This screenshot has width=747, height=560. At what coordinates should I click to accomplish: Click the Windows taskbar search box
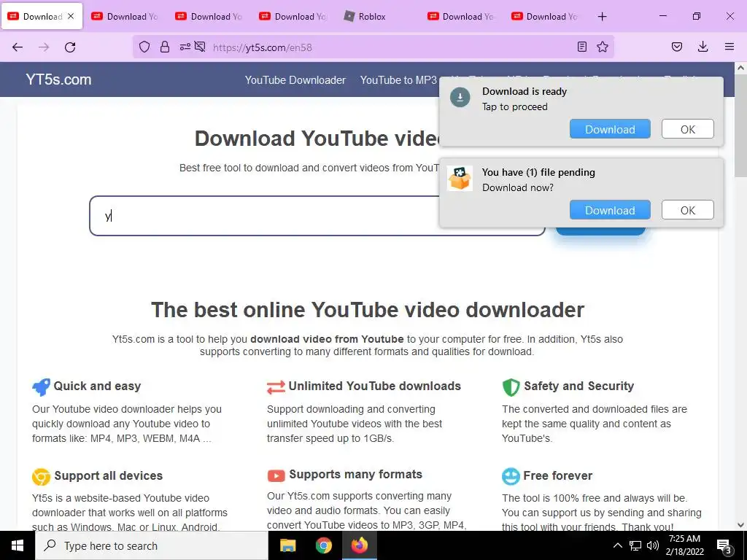tap(152, 545)
